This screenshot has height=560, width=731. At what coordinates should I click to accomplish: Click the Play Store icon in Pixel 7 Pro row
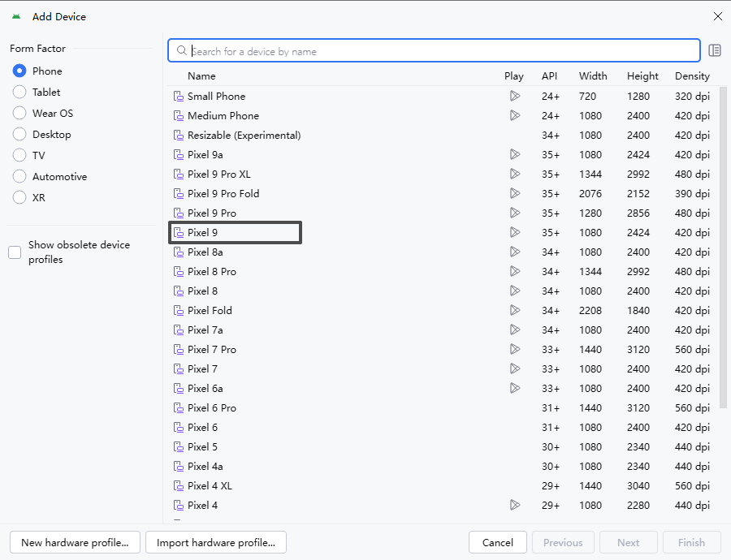click(515, 350)
